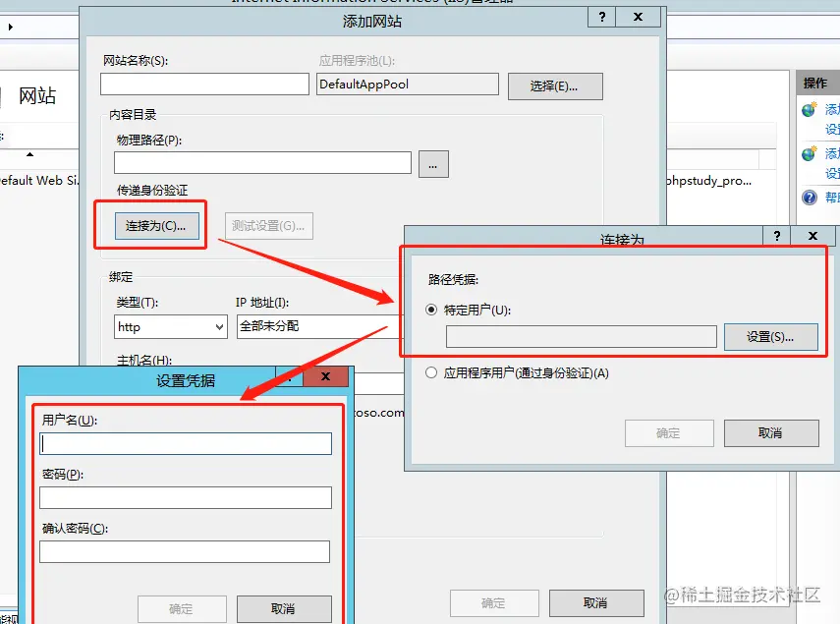The height and width of the screenshot is (624, 840).
Task: Open application pool Select(E) button
Action: click(555, 86)
